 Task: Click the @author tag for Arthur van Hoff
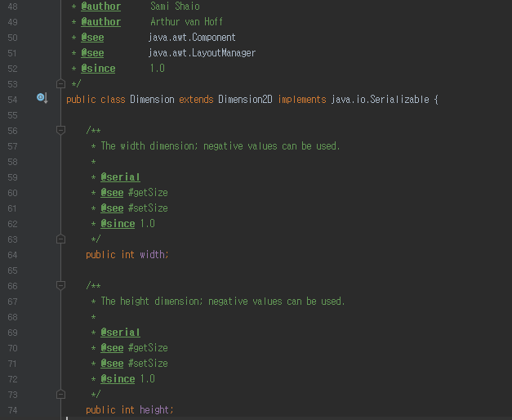pos(101,22)
